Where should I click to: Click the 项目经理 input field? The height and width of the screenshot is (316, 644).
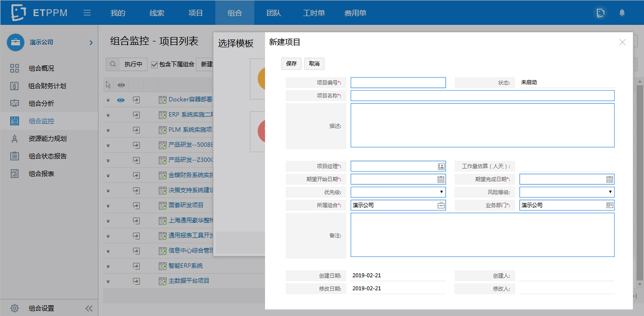click(398, 166)
